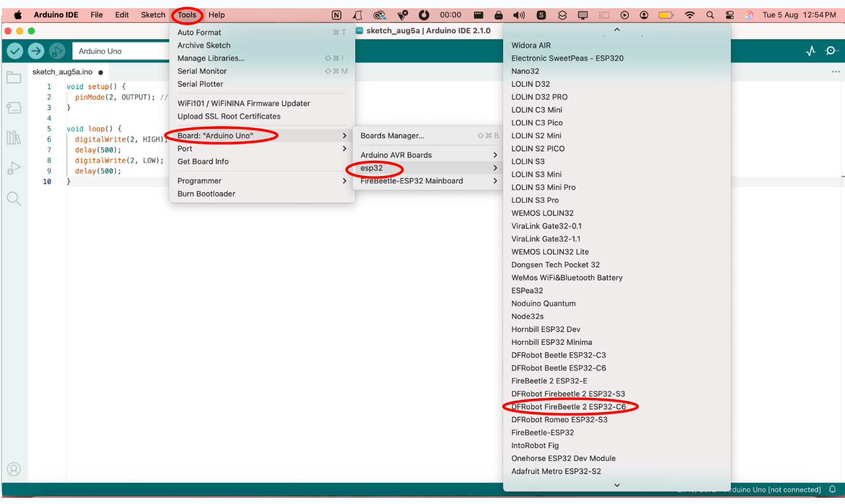Click line number 10 in the editor gutter

coord(47,182)
